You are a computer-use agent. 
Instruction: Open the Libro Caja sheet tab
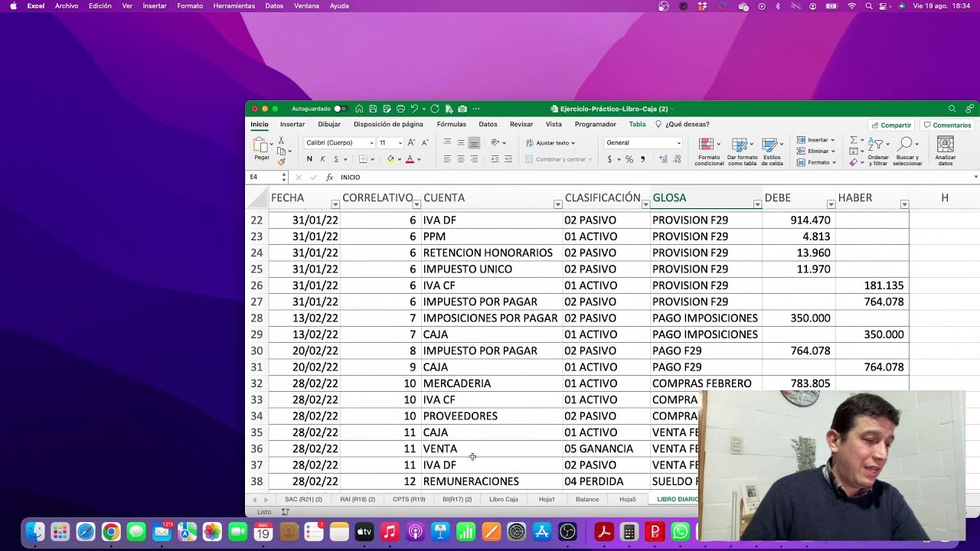tap(504, 499)
